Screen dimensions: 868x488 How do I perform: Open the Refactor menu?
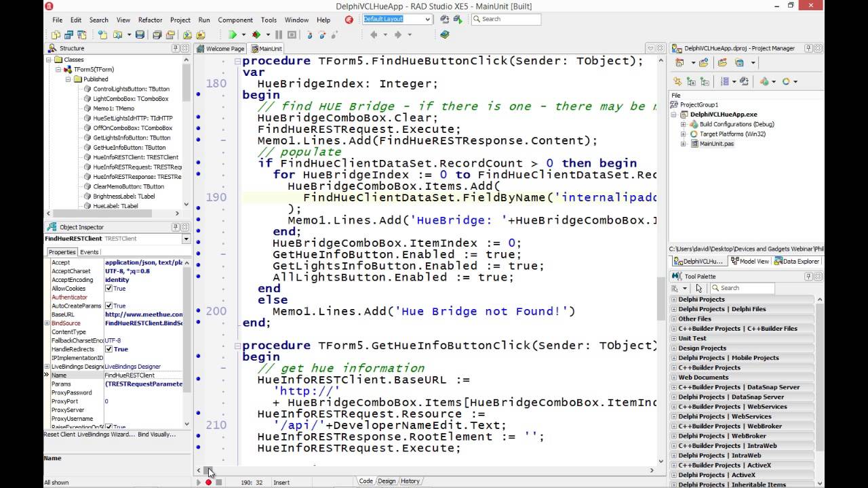[x=151, y=20]
